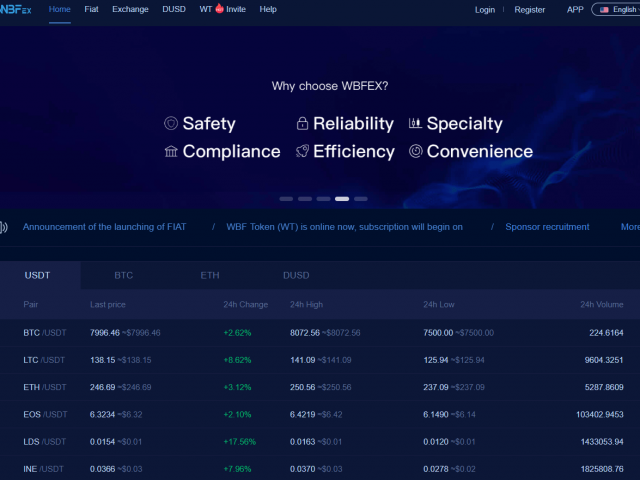Click the Specialty chart icon

coord(415,124)
